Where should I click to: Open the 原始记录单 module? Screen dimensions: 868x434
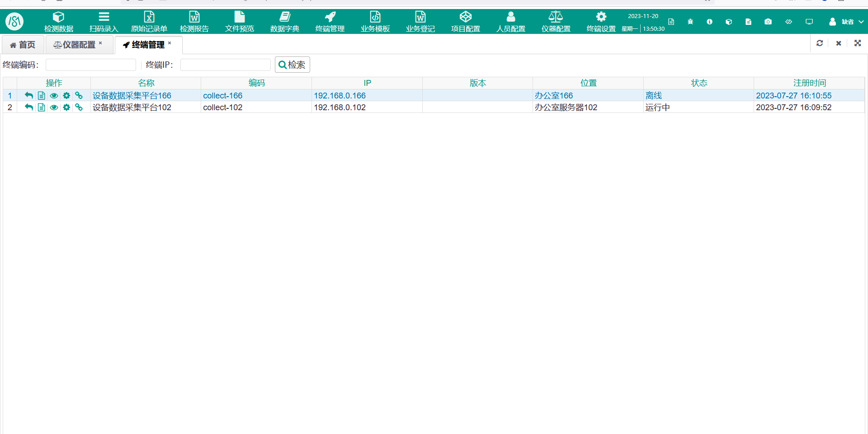pos(149,22)
